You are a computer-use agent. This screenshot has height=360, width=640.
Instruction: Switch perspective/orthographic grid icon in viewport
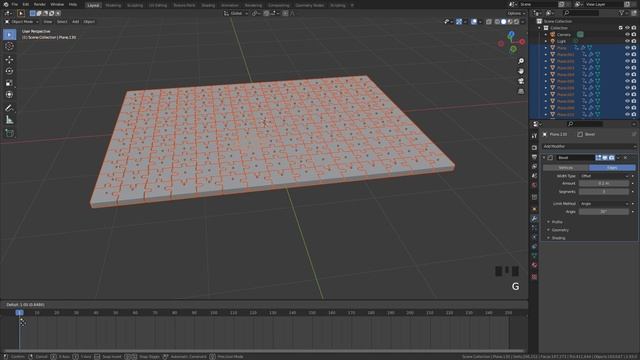coord(521,91)
